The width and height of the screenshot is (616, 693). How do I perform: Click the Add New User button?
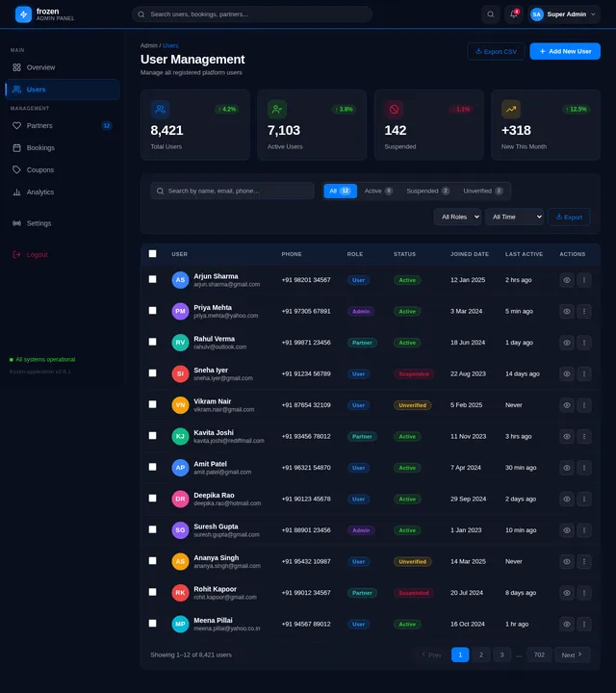tap(565, 51)
